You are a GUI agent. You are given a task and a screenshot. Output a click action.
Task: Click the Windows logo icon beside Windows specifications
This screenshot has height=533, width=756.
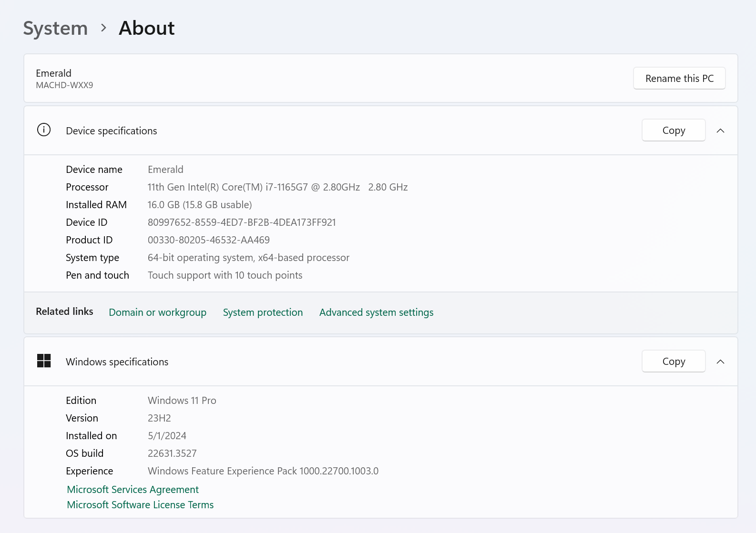click(x=44, y=361)
